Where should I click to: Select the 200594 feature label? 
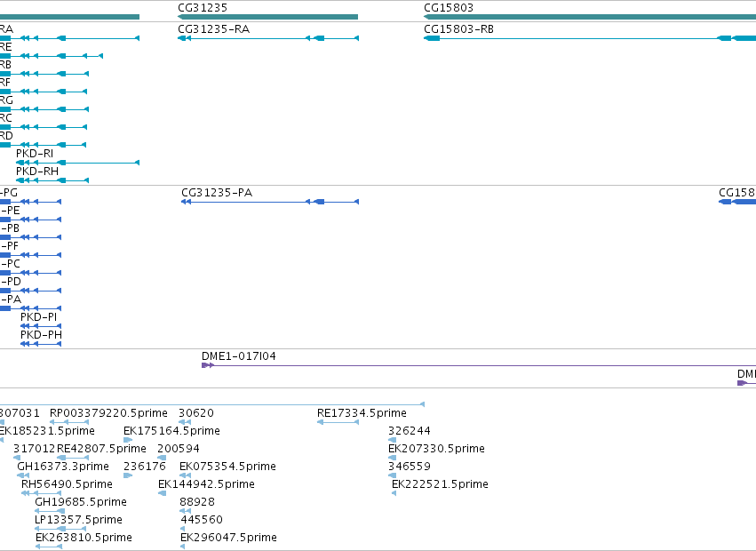point(178,449)
